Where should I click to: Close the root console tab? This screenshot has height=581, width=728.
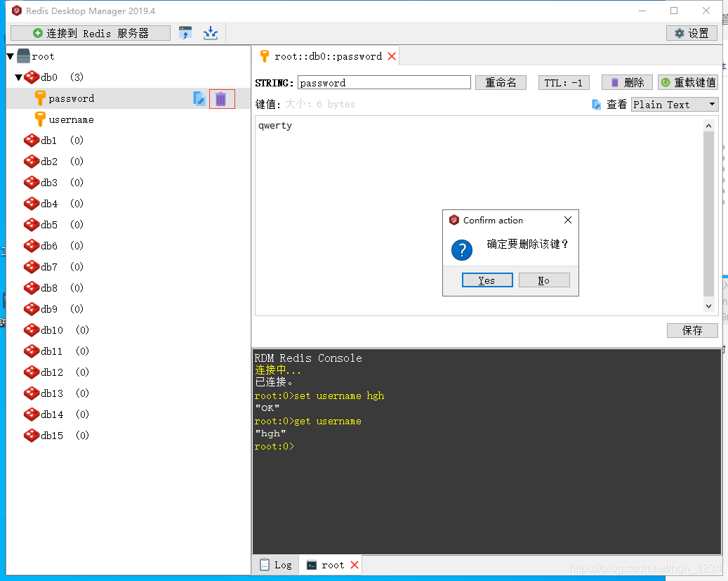click(x=355, y=565)
